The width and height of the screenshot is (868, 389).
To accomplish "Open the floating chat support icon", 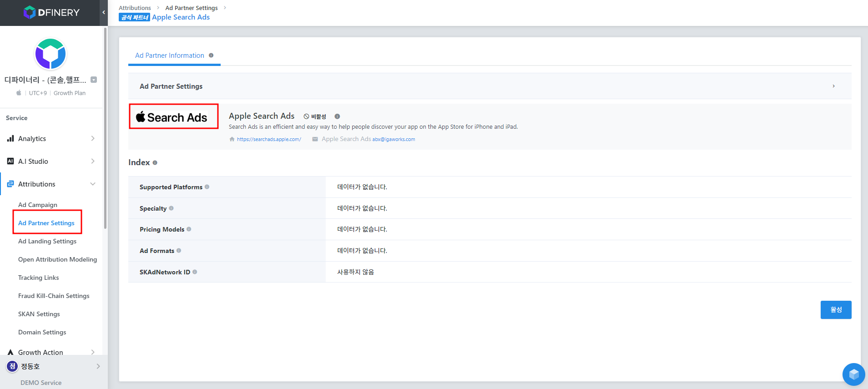I will pos(853,374).
